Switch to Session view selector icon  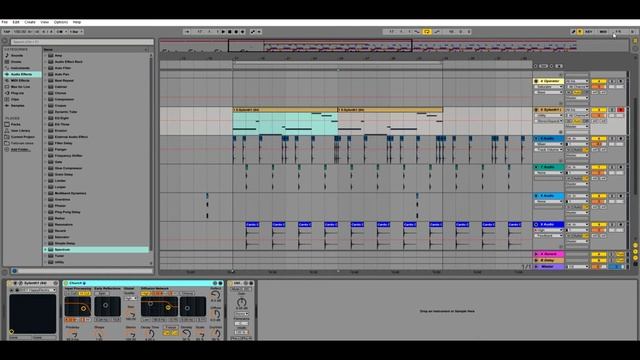[x=636, y=48]
